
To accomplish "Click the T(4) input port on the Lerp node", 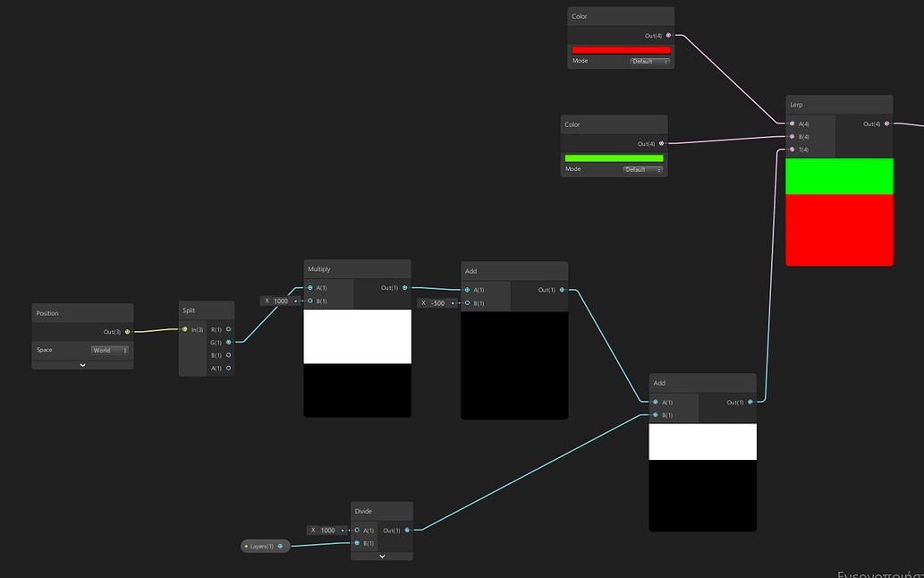I will tap(790, 149).
